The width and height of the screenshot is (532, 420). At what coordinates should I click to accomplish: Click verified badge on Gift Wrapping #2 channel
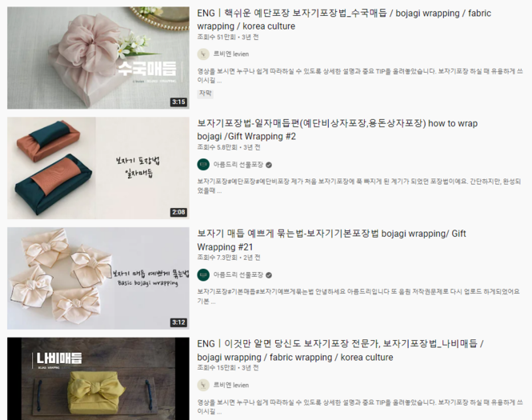(269, 165)
